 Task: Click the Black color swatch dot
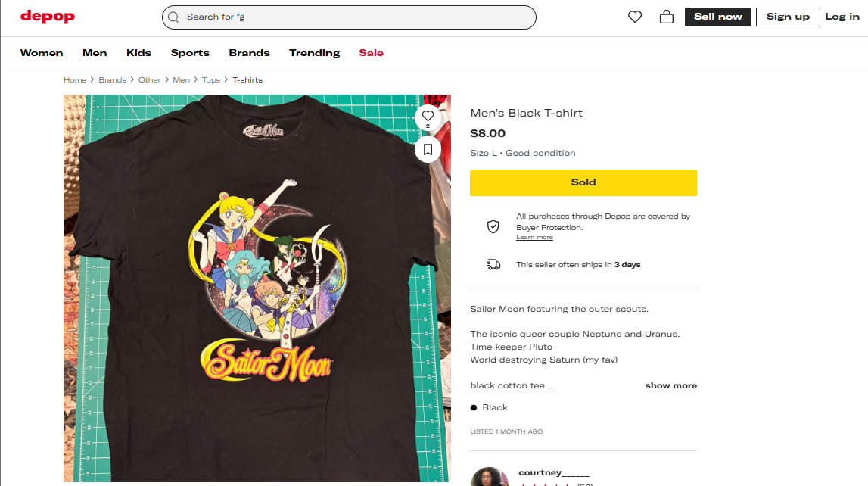(x=474, y=407)
